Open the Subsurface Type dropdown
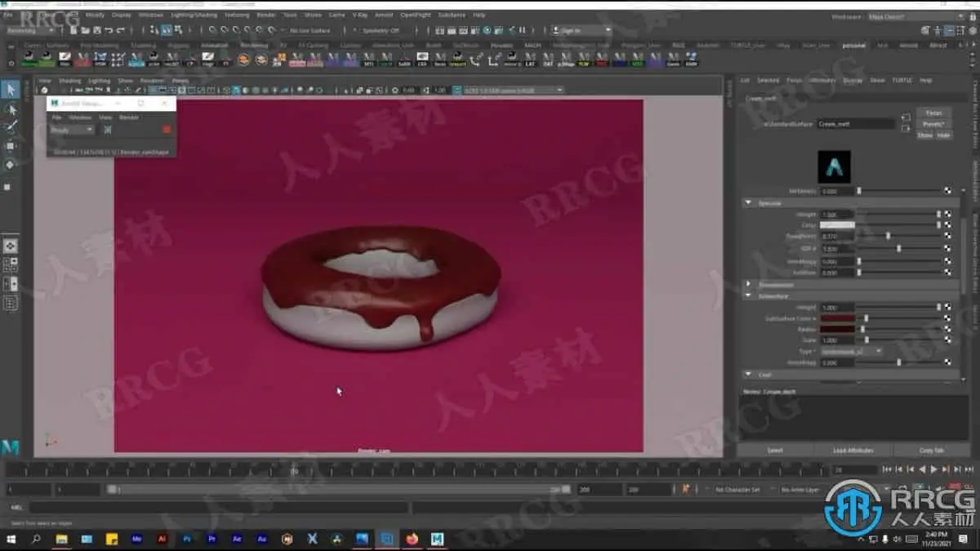Viewport: 980px width, 551px height. [850, 351]
